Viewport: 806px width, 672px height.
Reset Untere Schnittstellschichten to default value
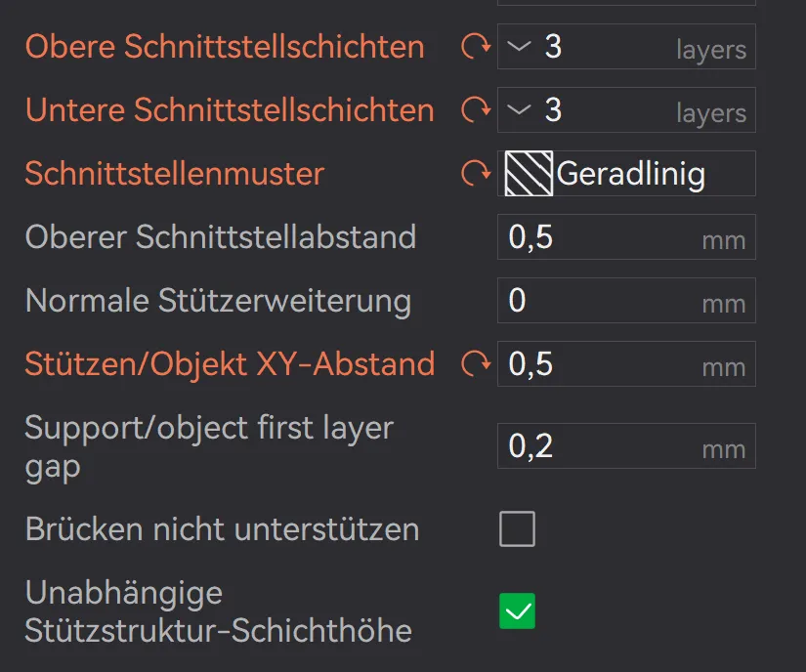(476, 110)
